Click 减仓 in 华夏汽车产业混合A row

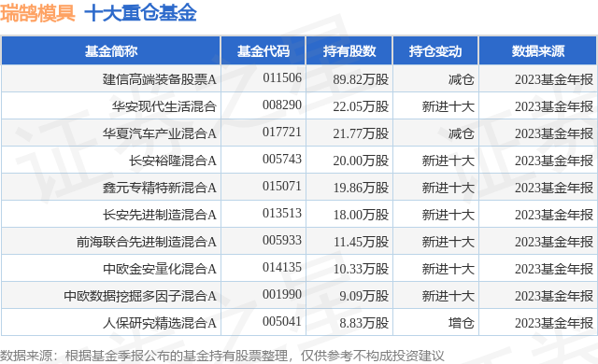[462, 133]
